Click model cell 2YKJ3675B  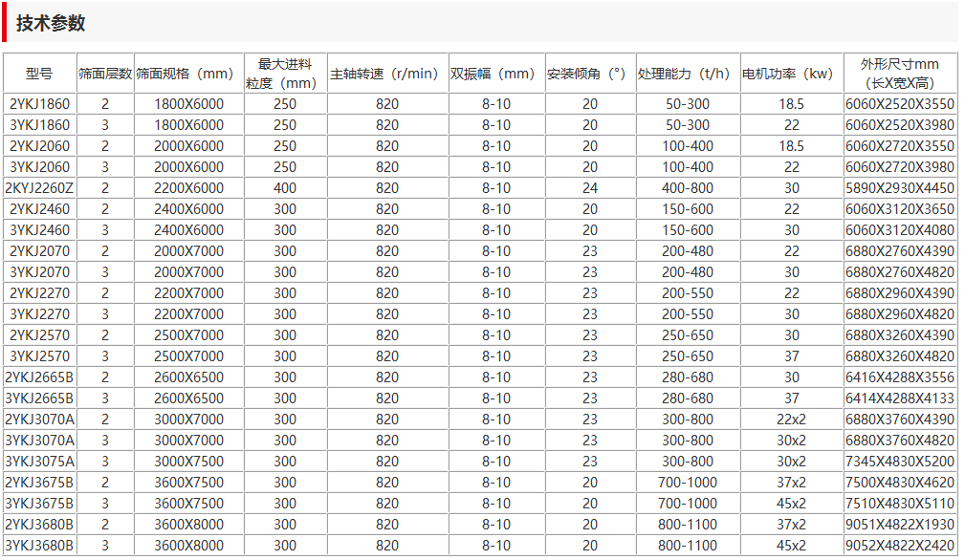[39, 482]
